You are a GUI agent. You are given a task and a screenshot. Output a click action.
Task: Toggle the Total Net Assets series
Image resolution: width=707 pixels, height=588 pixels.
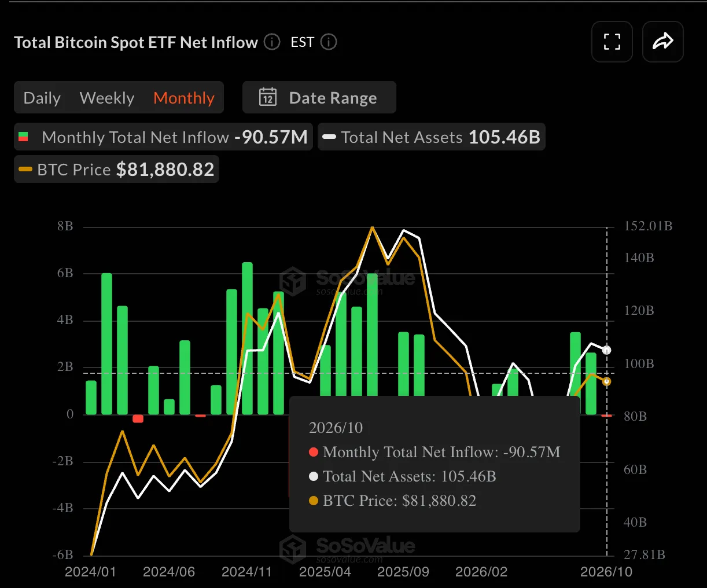[432, 137]
